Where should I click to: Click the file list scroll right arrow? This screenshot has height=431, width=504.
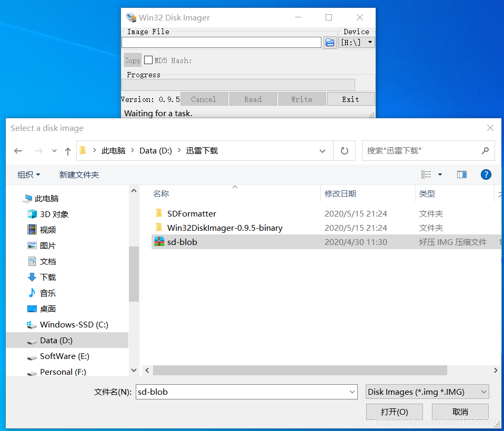[x=496, y=371]
